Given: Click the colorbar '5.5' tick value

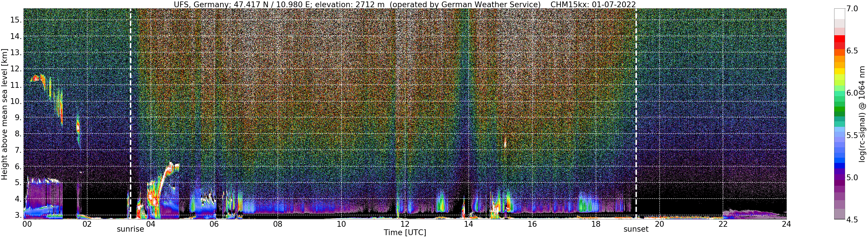Looking at the screenshot, I should 852,135.
